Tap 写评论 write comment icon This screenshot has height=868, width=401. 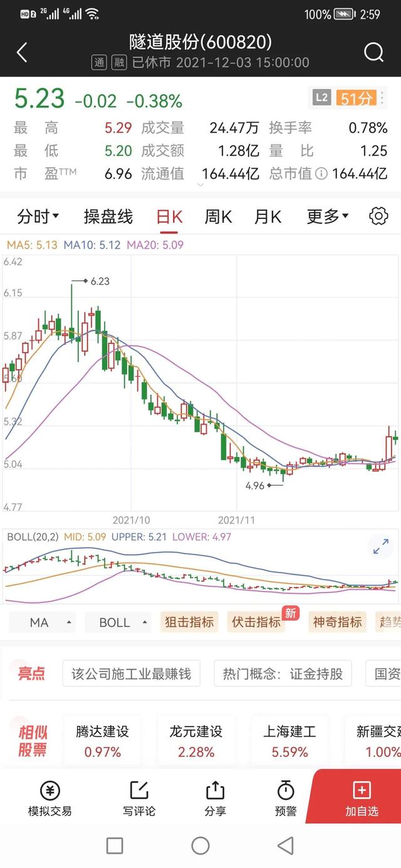(x=139, y=799)
